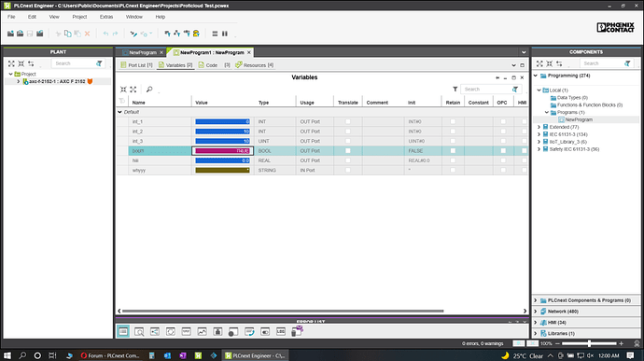Viewport: 644px width, 361px height.
Task: Open the File menu
Action: pos(11,17)
